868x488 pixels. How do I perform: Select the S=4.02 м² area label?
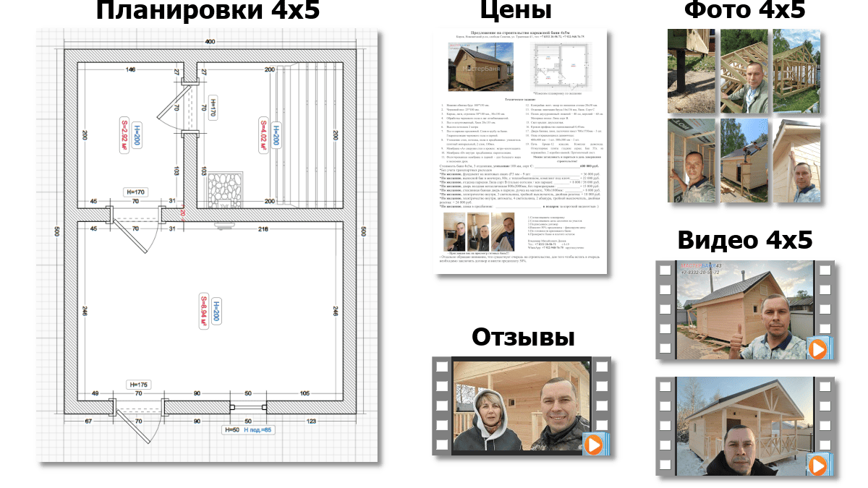tap(264, 135)
